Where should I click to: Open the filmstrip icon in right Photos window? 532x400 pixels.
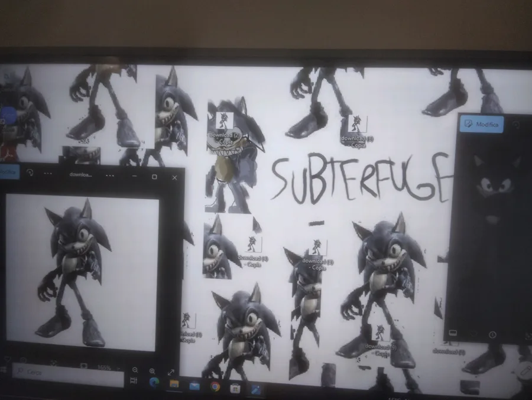(x=453, y=333)
